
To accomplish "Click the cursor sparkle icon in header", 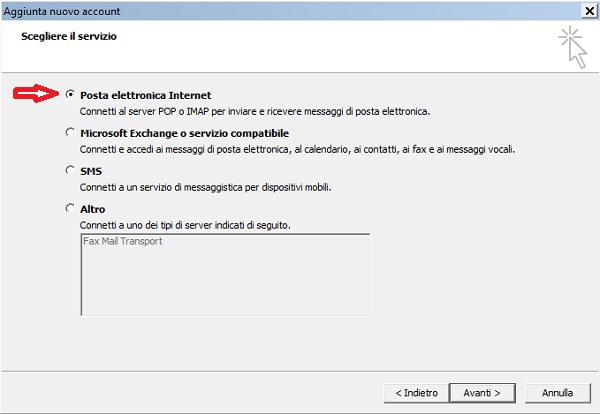I will click(573, 47).
